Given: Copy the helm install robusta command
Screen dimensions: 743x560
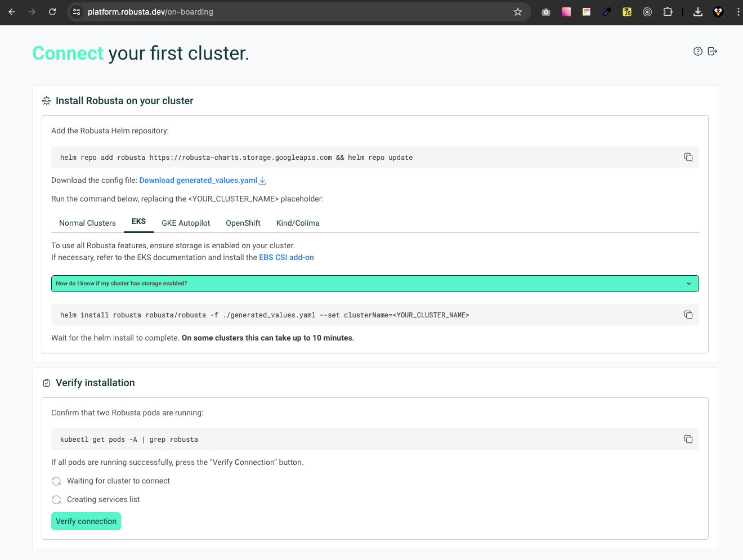Looking at the screenshot, I should click(688, 315).
